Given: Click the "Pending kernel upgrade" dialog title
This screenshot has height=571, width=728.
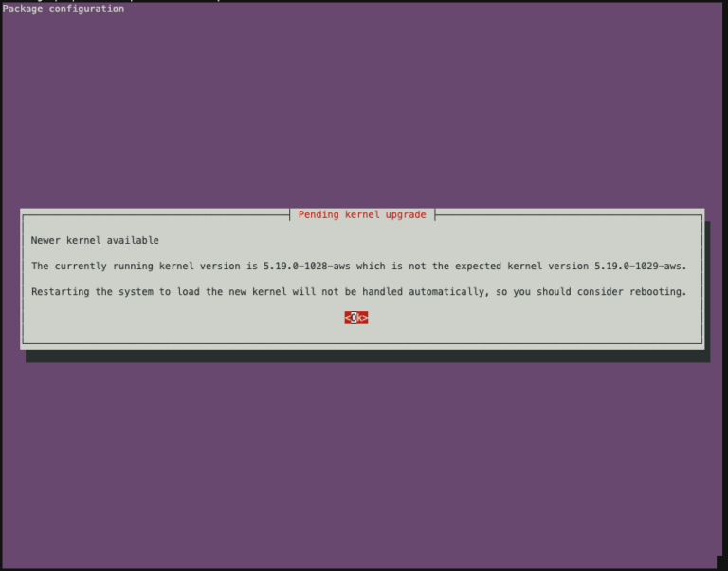Looking at the screenshot, I should [362, 214].
